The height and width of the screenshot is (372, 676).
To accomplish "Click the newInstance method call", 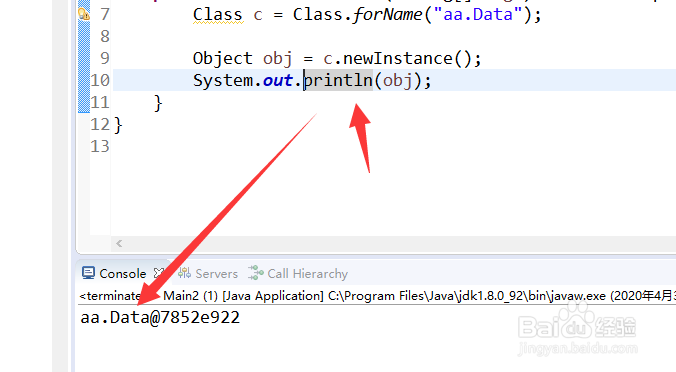I will (397, 59).
